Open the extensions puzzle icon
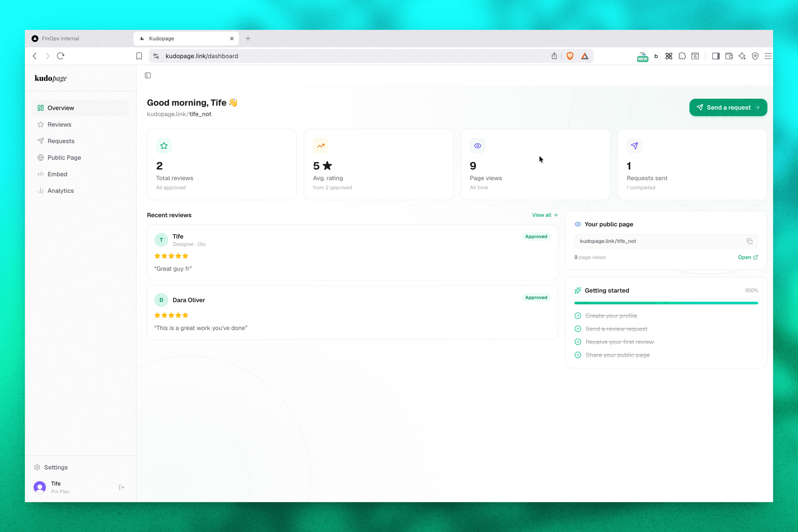This screenshot has height=532, width=798. tap(682, 56)
